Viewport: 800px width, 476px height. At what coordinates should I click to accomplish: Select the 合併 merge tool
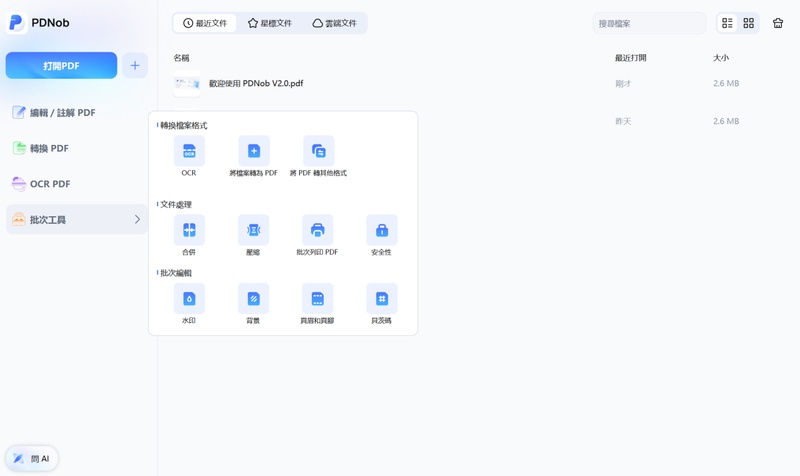[189, 230]
